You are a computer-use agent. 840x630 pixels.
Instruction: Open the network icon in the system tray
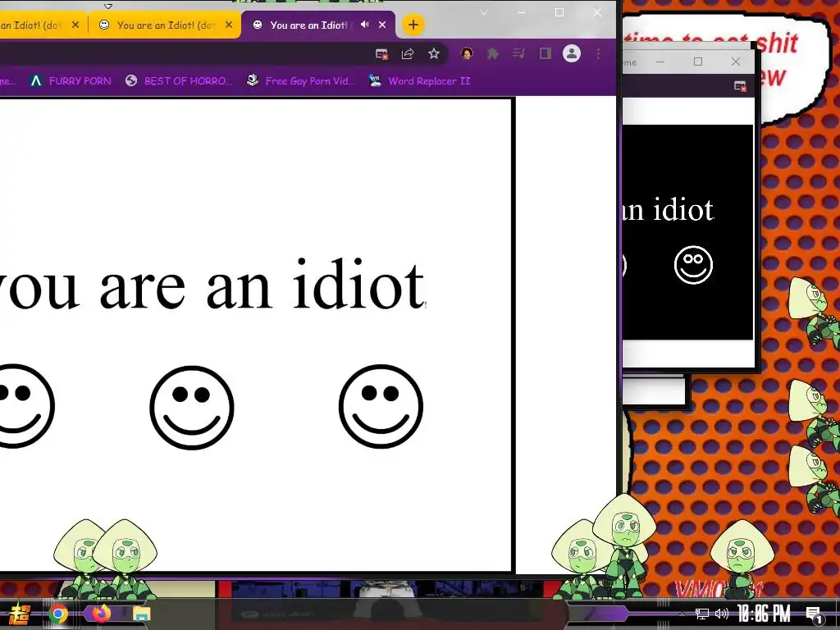click(702, 614)
